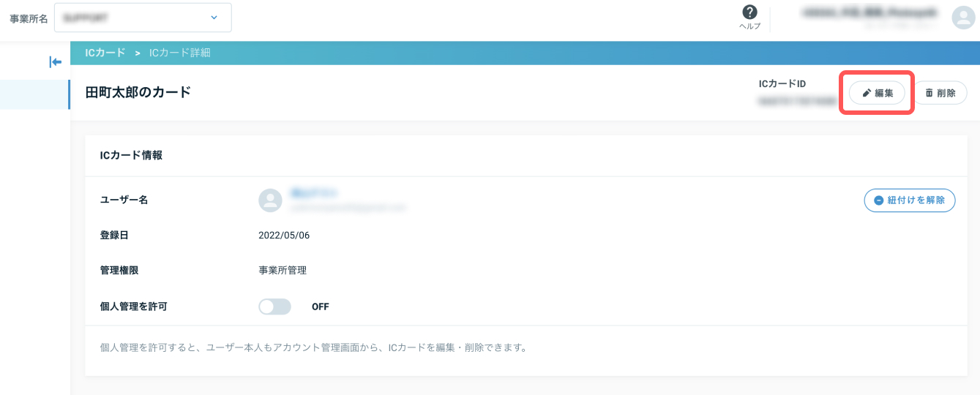Click the 編集 edit button
The width and height of the screenshot is (980, 395).
pos(877,93)
